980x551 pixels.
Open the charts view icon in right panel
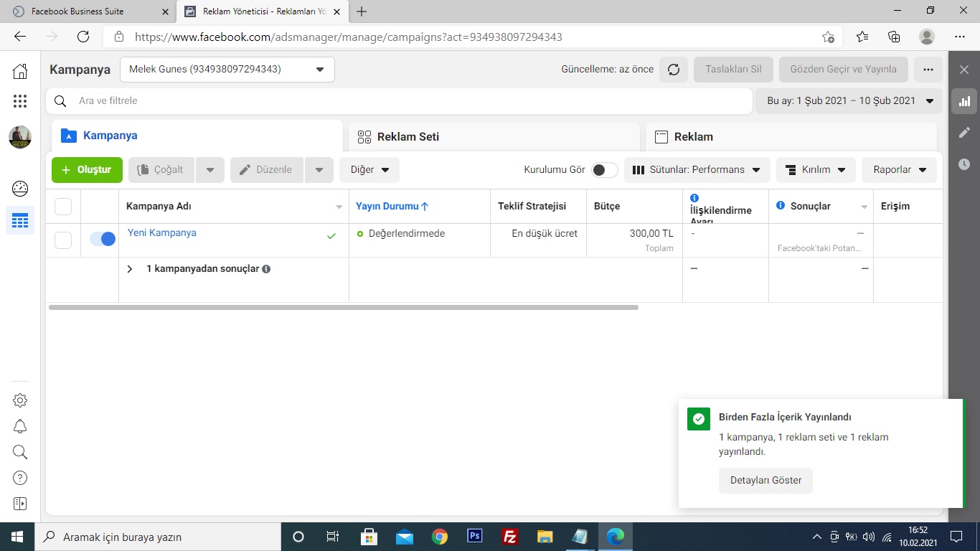click(x=964, y=101)
